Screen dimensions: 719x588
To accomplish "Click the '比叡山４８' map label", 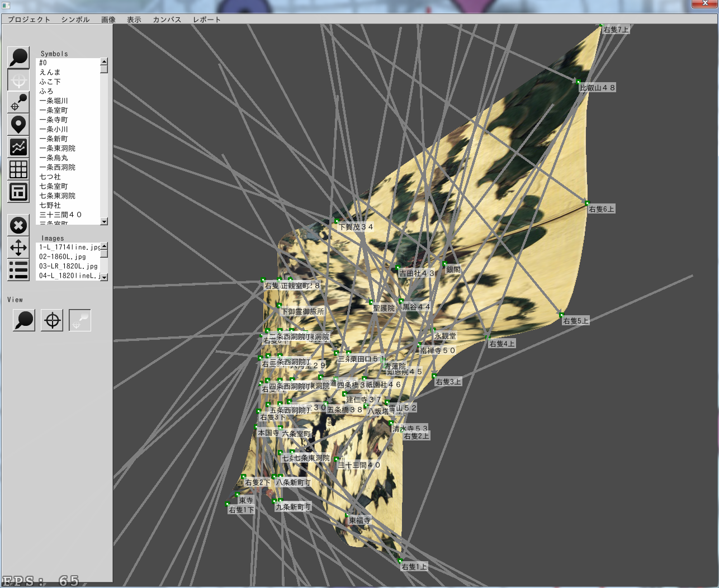I will click(x=598, y=88).
